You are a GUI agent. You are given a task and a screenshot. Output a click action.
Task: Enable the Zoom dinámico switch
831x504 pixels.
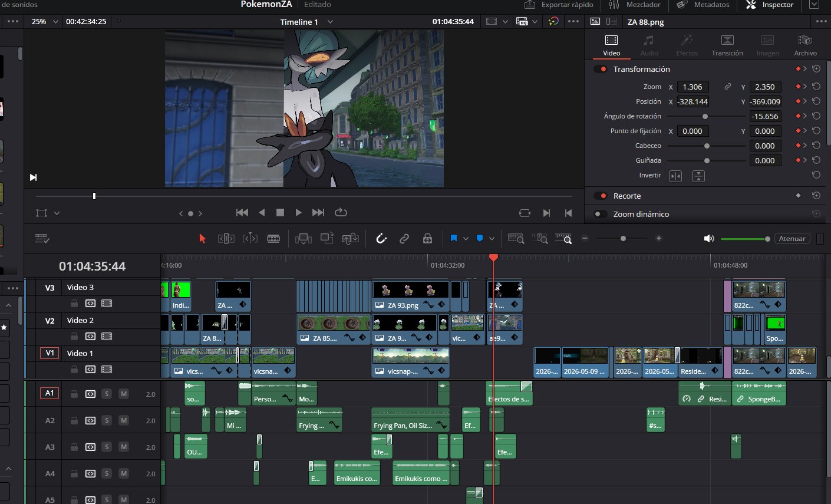[x=601, y=214]
